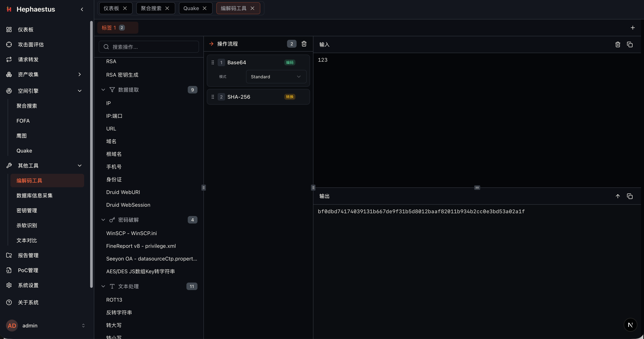Copy the output hash result
The height and width of the screenshot is (339, 644).
pos(629,196)
